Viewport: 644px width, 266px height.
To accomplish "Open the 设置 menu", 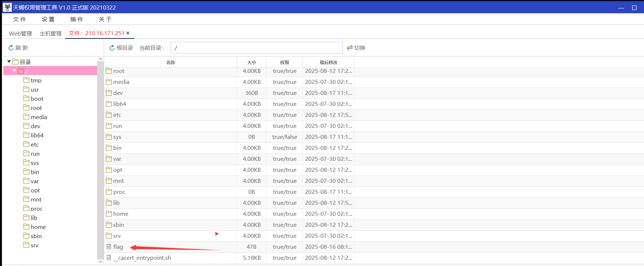I will pos(48,19).
